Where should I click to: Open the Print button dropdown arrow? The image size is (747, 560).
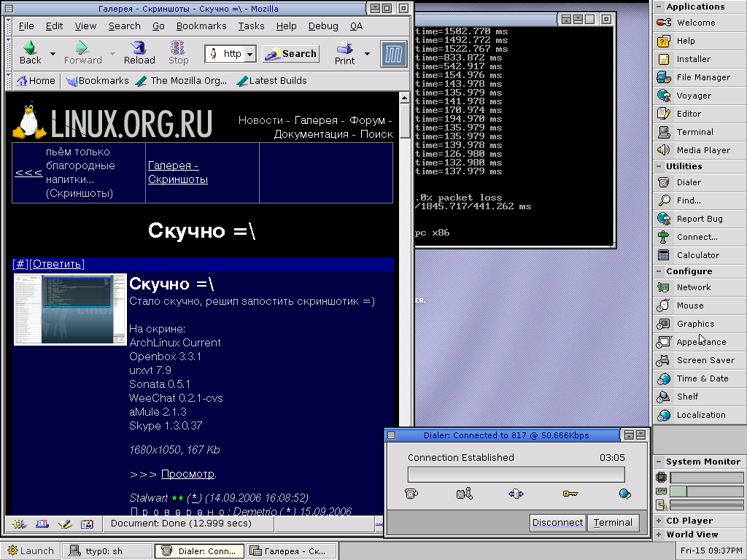367,54
